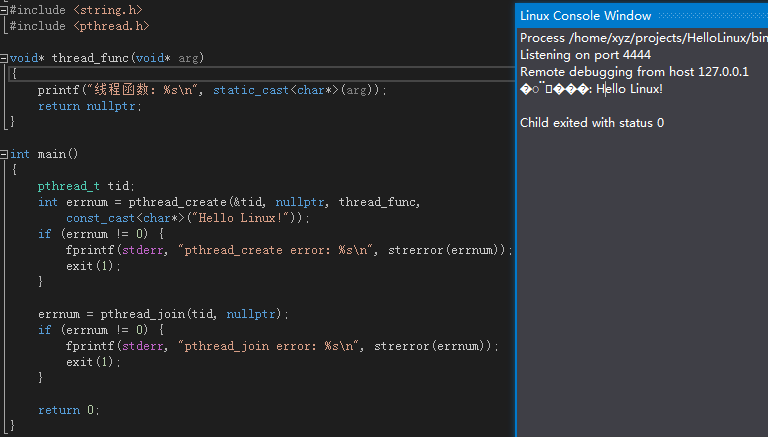The image size is (768, 437).
Task: Place cursor on #include <string.h> line
Action: (76, 10)
